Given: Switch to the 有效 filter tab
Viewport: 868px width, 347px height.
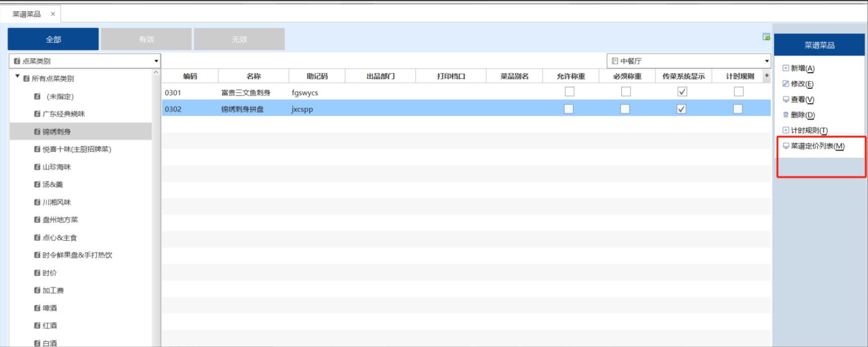Looking at the screenshot, I should pyautogui.click(x=146, y=39).
